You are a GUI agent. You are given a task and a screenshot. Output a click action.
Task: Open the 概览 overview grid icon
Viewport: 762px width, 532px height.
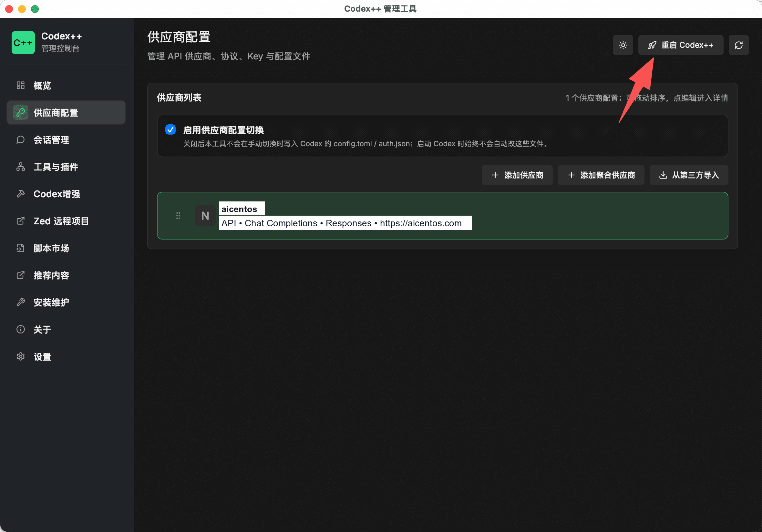coord(21,85)
